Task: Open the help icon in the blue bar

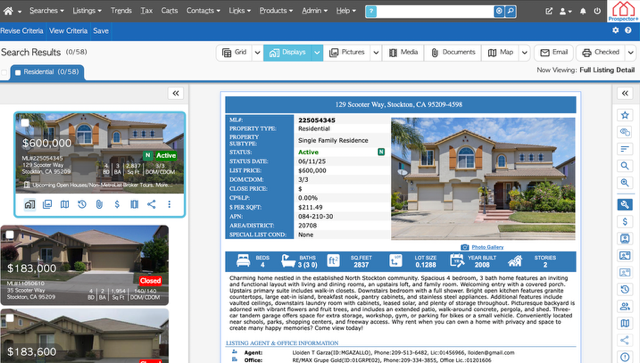Action: [628, 30]
